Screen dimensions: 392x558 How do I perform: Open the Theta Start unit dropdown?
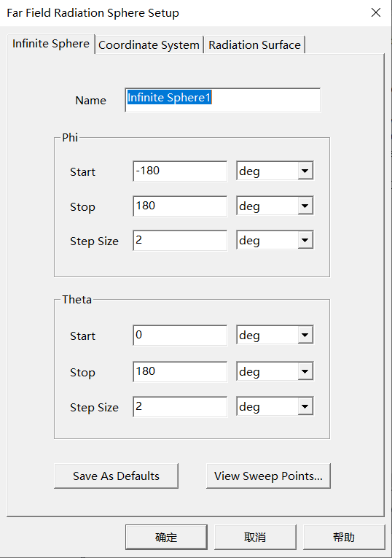pos(275,335)
